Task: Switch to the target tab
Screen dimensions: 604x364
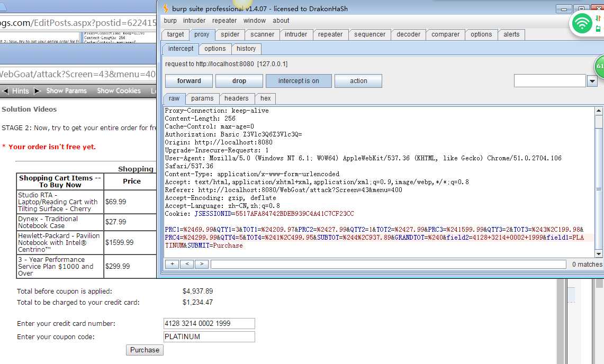Action: pos(175,34)
